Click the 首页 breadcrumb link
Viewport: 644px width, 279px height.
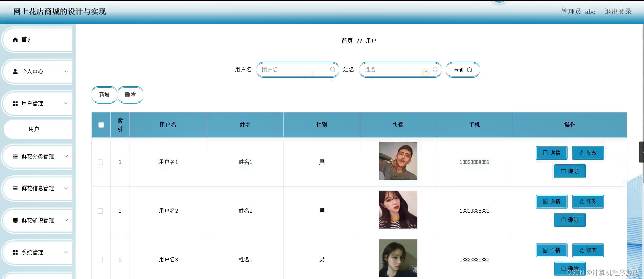[x=347, y=41]
